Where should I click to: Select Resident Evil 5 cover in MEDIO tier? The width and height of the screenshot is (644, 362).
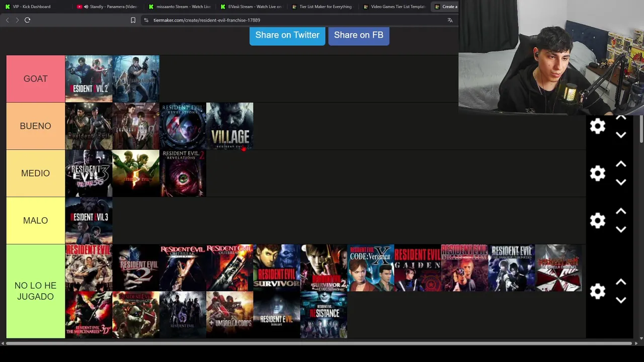(x=136, y=173)
